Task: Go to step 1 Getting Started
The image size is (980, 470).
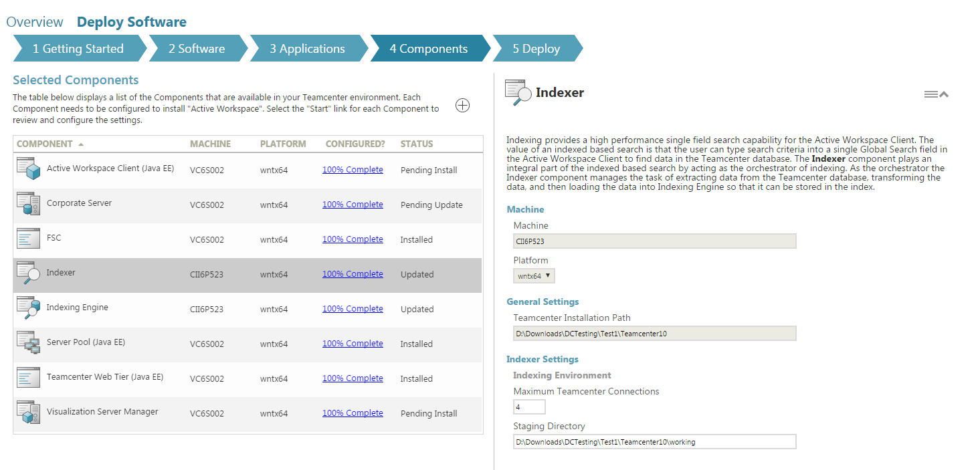Action: click(x=78, y=48)
